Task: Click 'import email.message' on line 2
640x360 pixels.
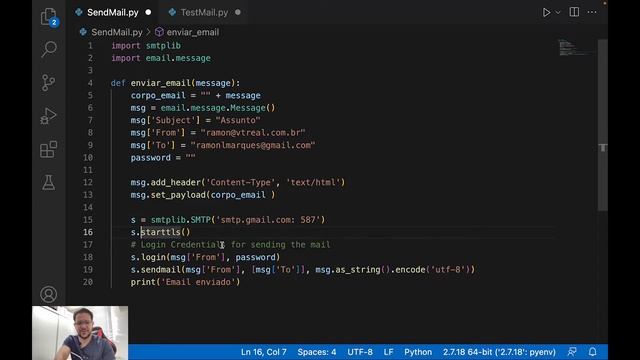Action: click(x=161, y=58)
